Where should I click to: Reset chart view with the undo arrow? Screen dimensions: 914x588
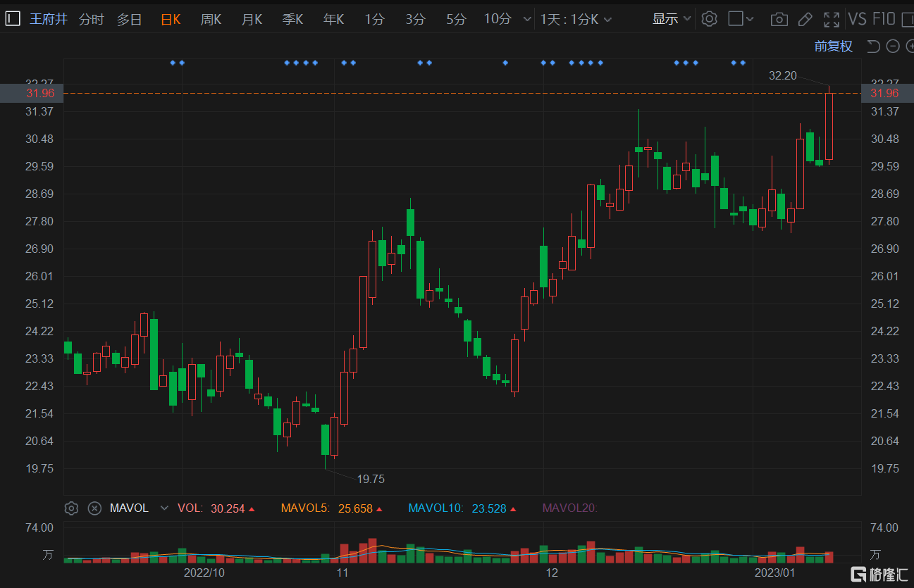tap(873, 46)
